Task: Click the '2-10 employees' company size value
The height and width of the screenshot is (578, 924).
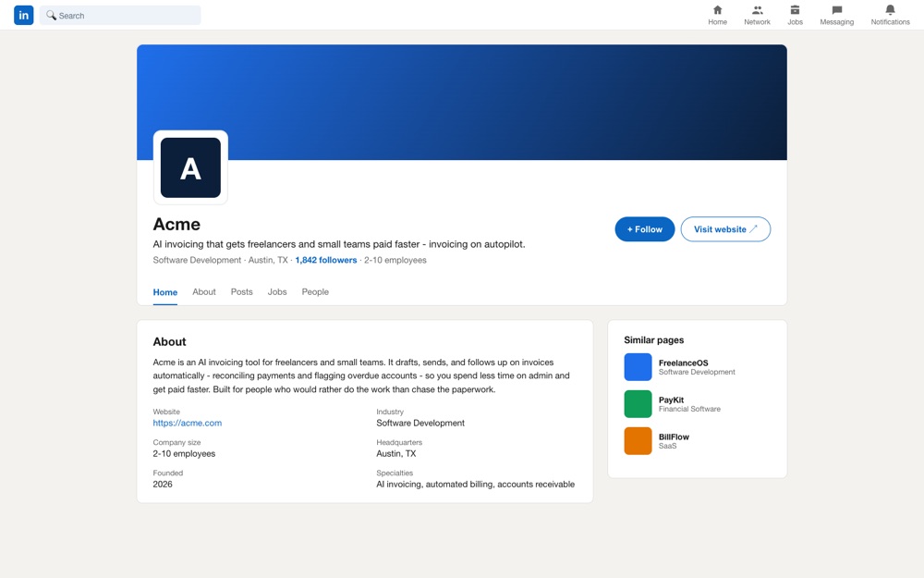Action: pyautogui.click(x=184, y=453)
